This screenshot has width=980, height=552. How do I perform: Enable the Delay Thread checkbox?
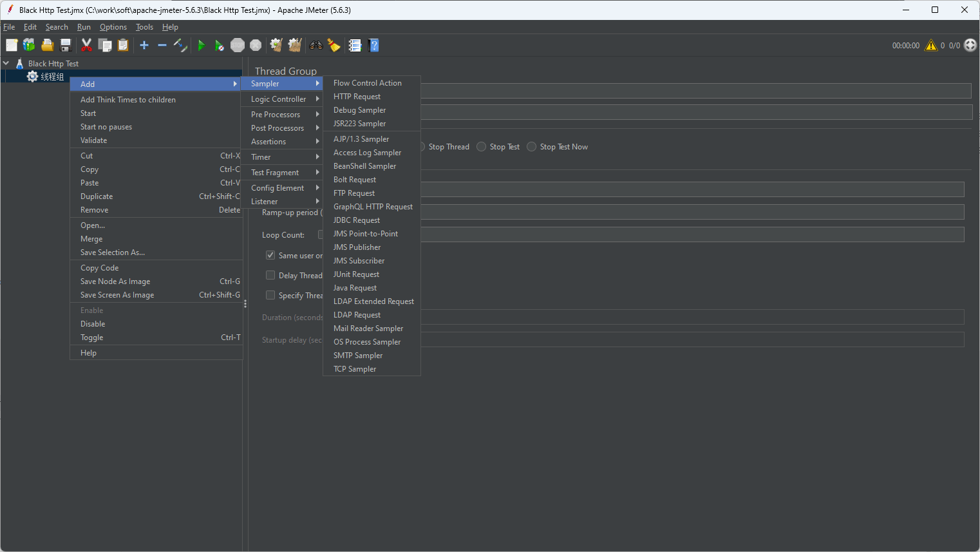(x=270, y=275)
